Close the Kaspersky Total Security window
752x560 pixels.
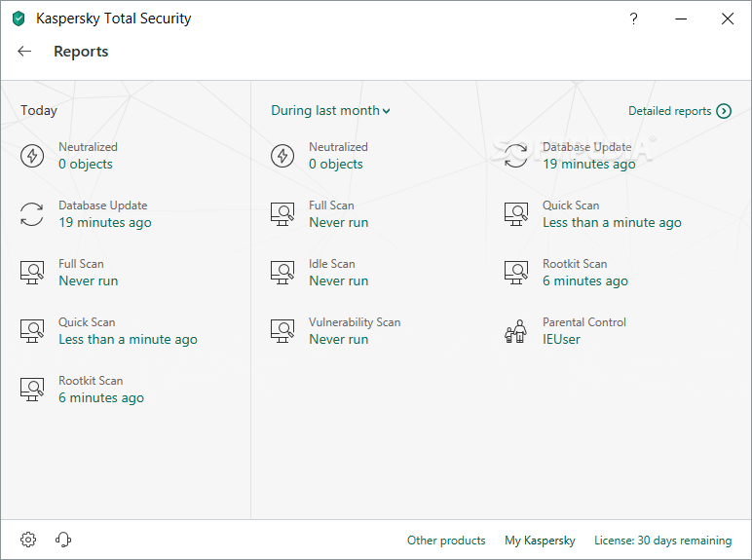(x=728, y=19)
